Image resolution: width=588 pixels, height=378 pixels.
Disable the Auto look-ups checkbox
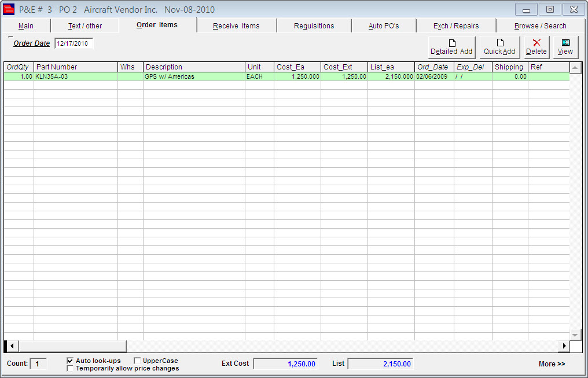[71, 361]
